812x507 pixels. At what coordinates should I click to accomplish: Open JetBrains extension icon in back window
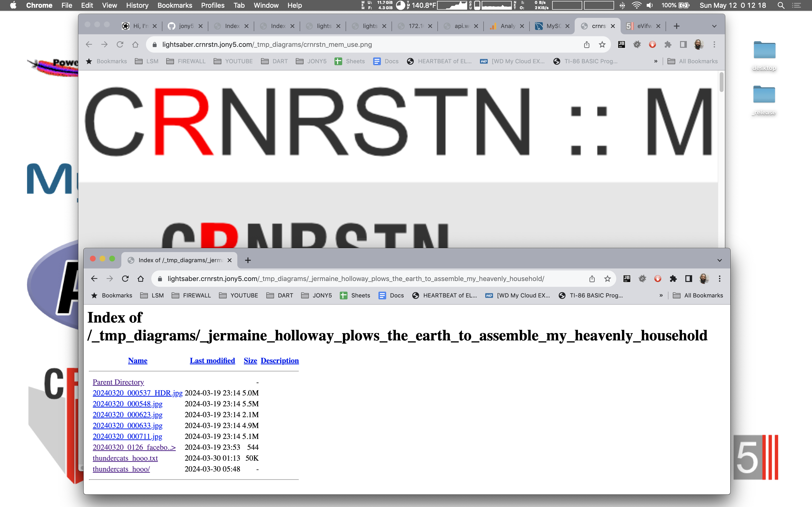tap(621, 44)
